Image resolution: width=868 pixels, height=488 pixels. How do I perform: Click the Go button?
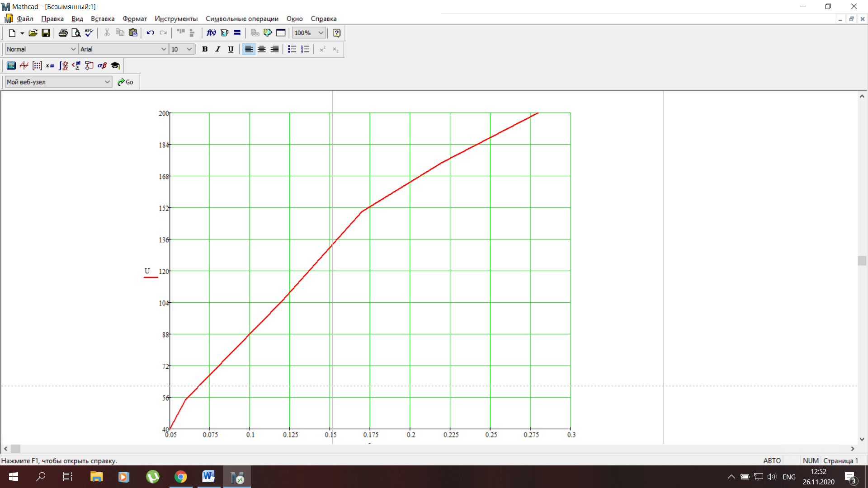coord(125,82)
